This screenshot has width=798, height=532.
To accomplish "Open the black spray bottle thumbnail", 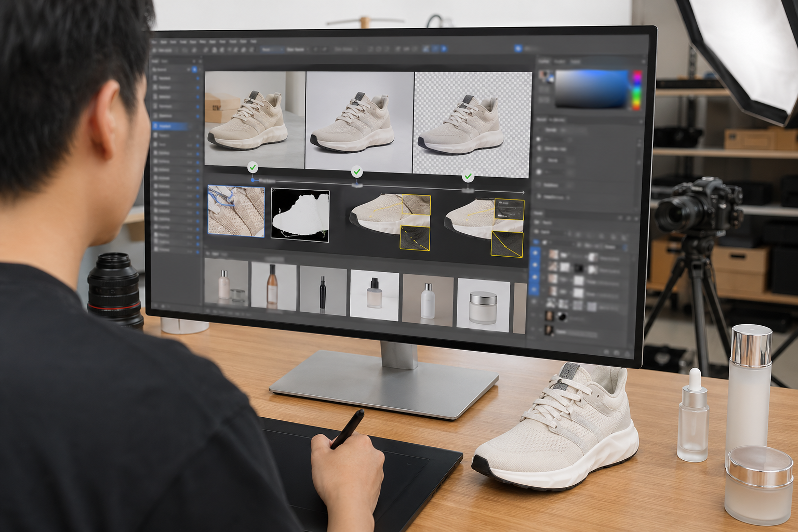I will tap(323, 291).
